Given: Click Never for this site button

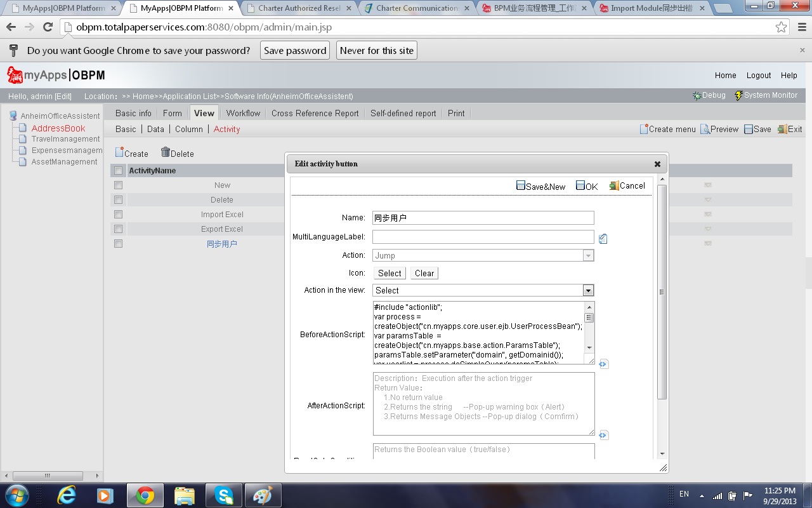Looking at the screenshot, I should [377, 51].
